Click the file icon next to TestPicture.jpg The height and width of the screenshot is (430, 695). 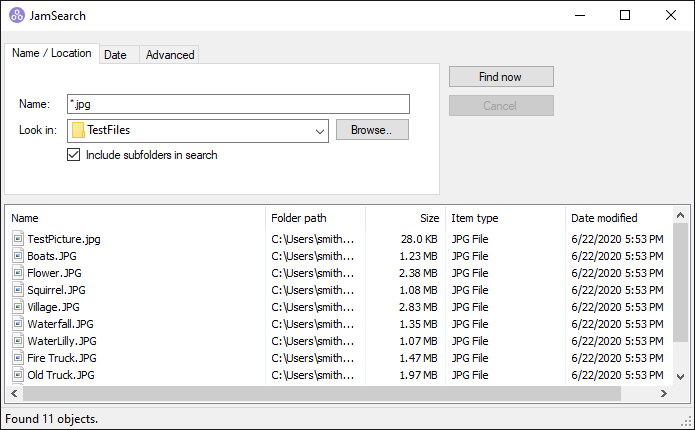18,239
